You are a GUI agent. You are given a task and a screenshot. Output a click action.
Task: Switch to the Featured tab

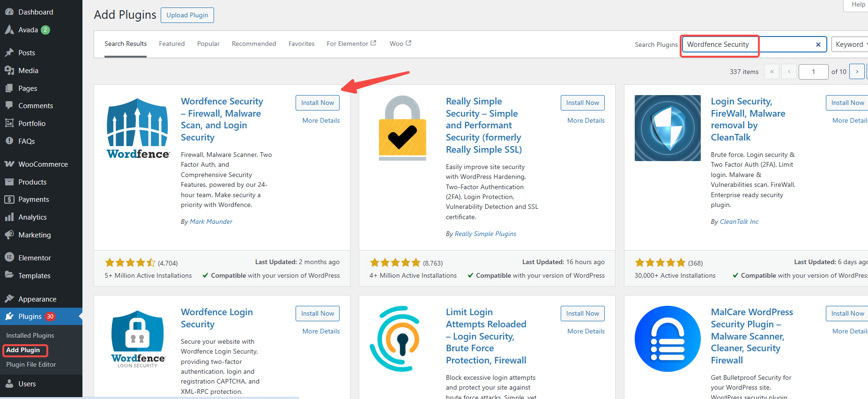click(171, 44)
